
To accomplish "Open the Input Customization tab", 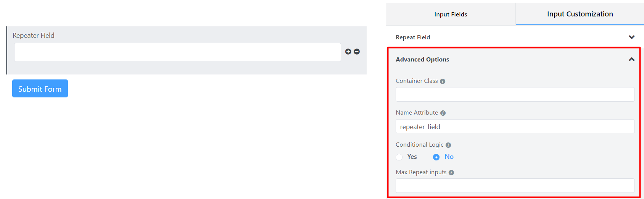I will point(580,14).
